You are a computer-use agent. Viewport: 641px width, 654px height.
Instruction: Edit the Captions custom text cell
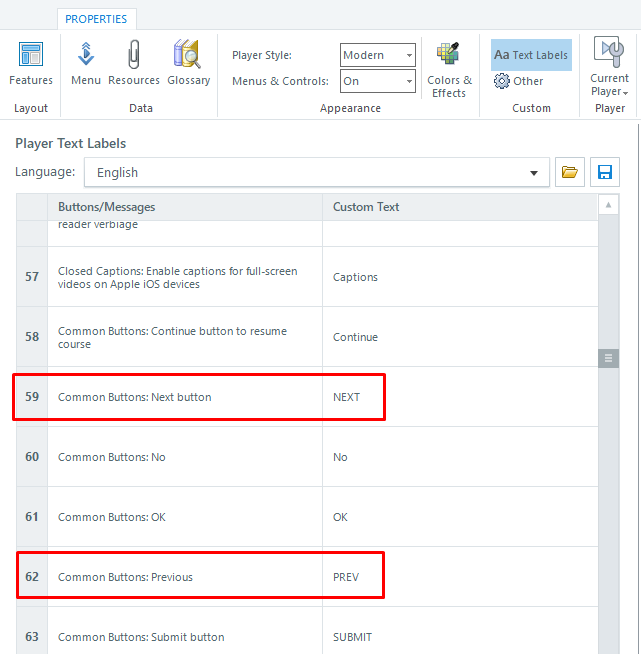[460, 277]
